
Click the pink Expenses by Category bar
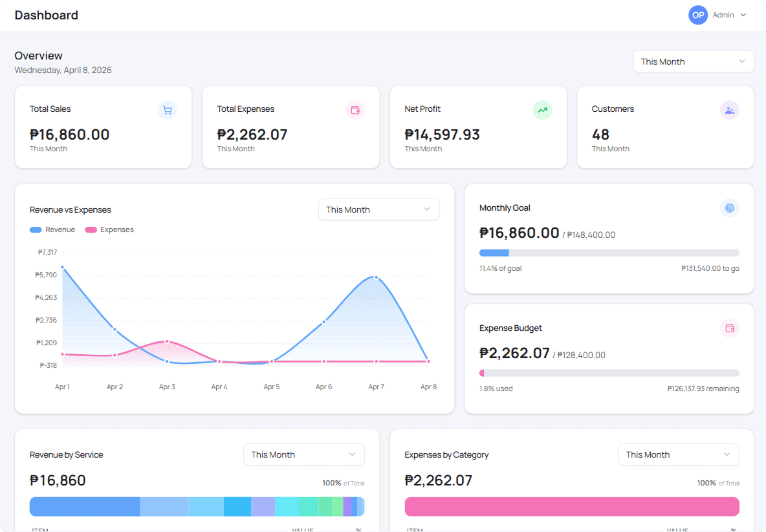572,506
